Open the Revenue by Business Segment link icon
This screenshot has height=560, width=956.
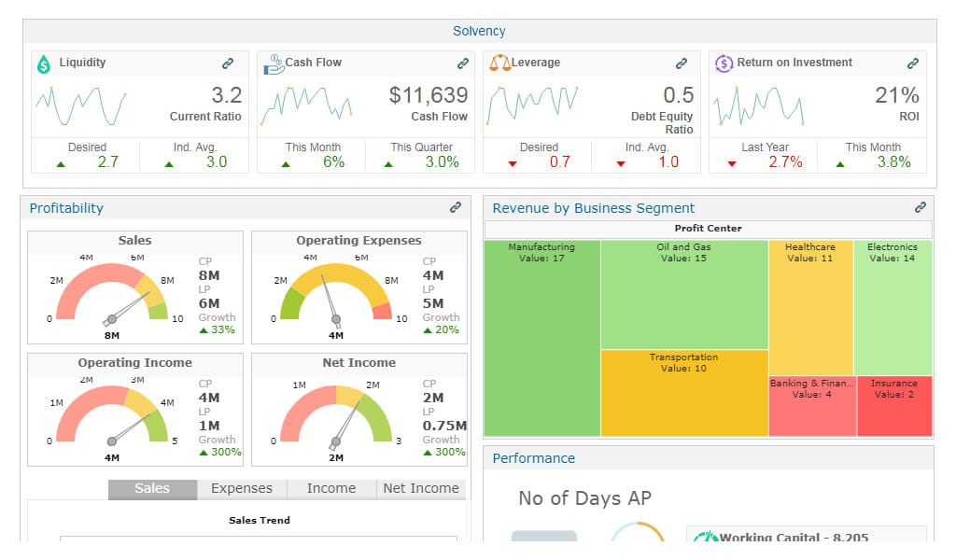pos(920,207)
